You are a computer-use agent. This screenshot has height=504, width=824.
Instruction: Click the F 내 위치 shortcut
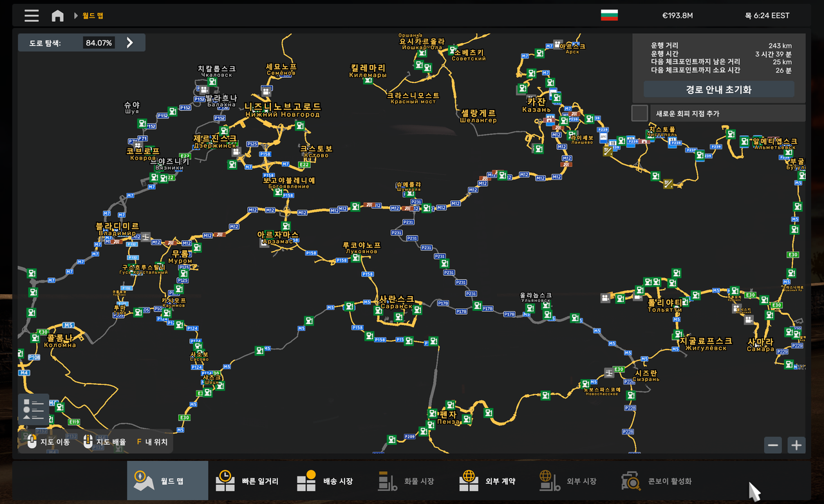tap(152, 442)
